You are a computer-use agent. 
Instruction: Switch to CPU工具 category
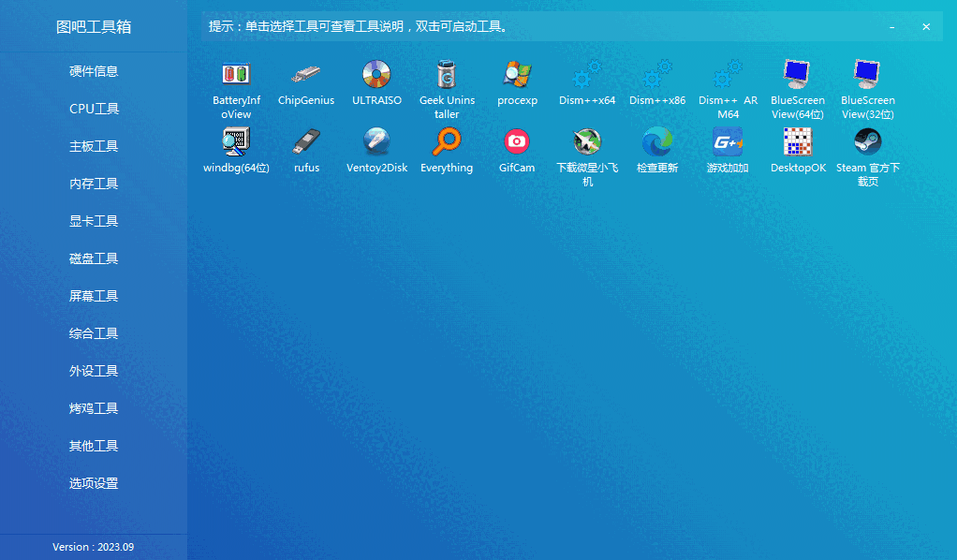(x=94, y=109)
